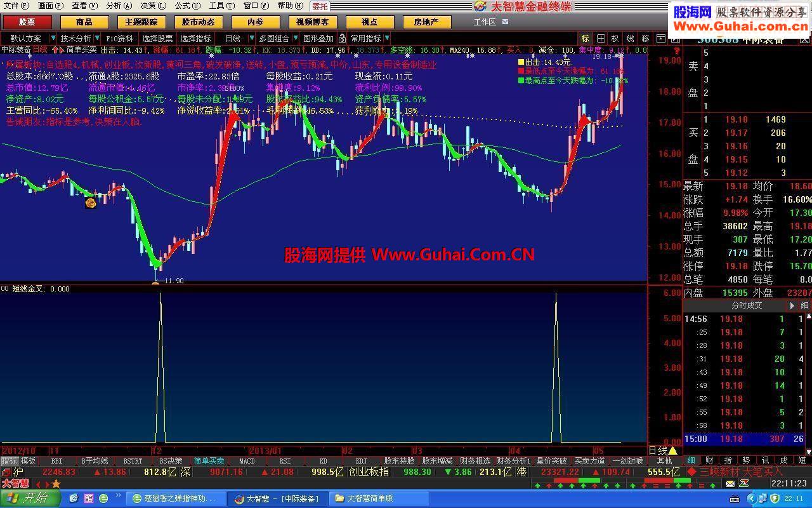
Task: Toggle the 线 drawing button
Action: [630, 38]
